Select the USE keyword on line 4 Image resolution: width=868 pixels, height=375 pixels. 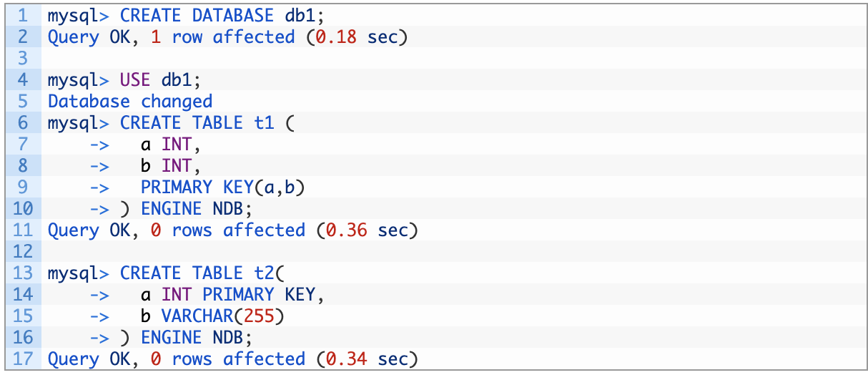(135, 80)
